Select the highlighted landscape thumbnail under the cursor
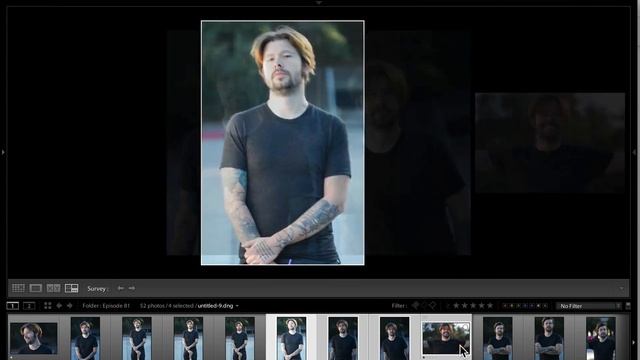The width and height of the screenshot is (640, 360). [x=446, y=338]
